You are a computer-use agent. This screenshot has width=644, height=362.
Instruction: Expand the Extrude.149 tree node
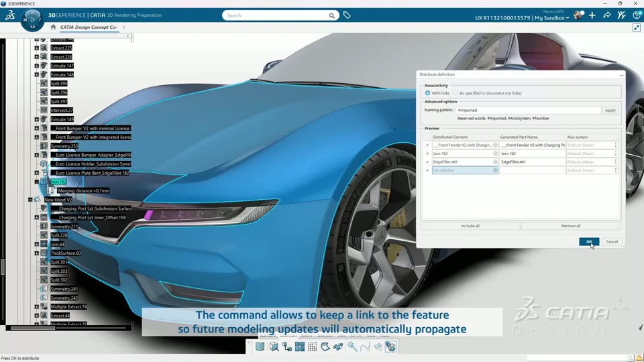36,119
